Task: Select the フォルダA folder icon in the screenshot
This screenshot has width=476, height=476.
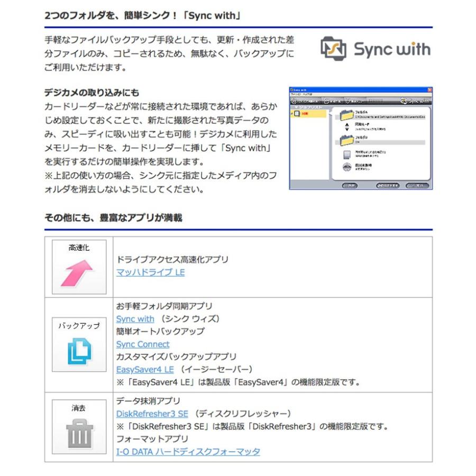Action: [x=346, y=115]
